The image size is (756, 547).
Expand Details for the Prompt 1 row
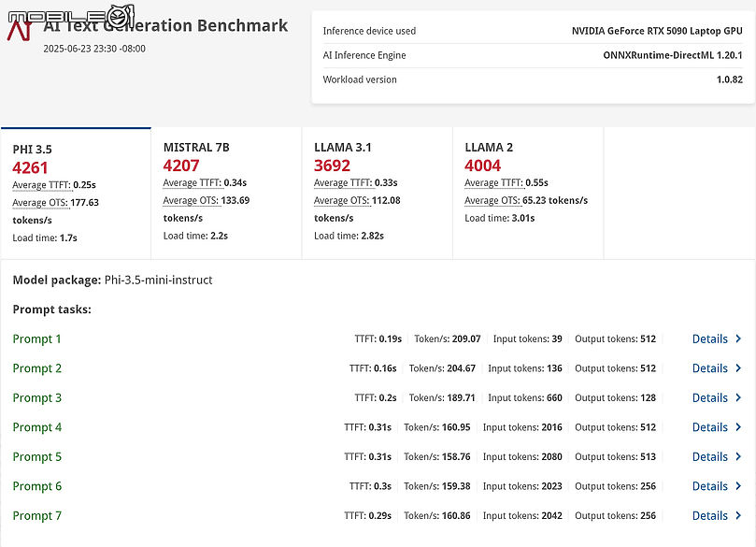(717, 339)
